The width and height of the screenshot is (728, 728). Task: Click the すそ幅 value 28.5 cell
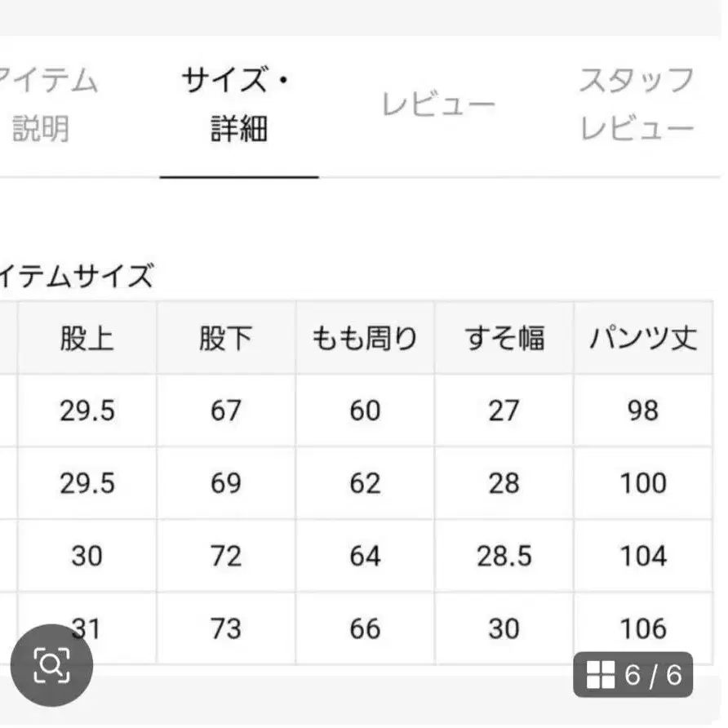point(504,557)
